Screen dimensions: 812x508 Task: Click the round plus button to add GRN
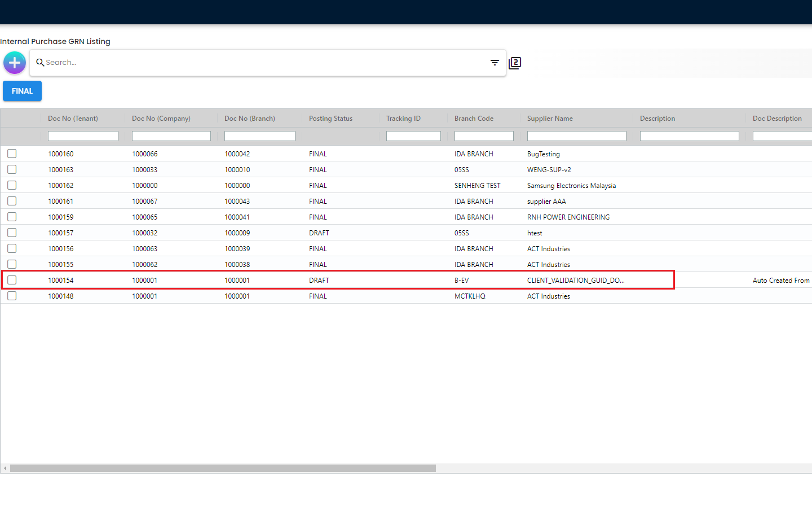15,63
